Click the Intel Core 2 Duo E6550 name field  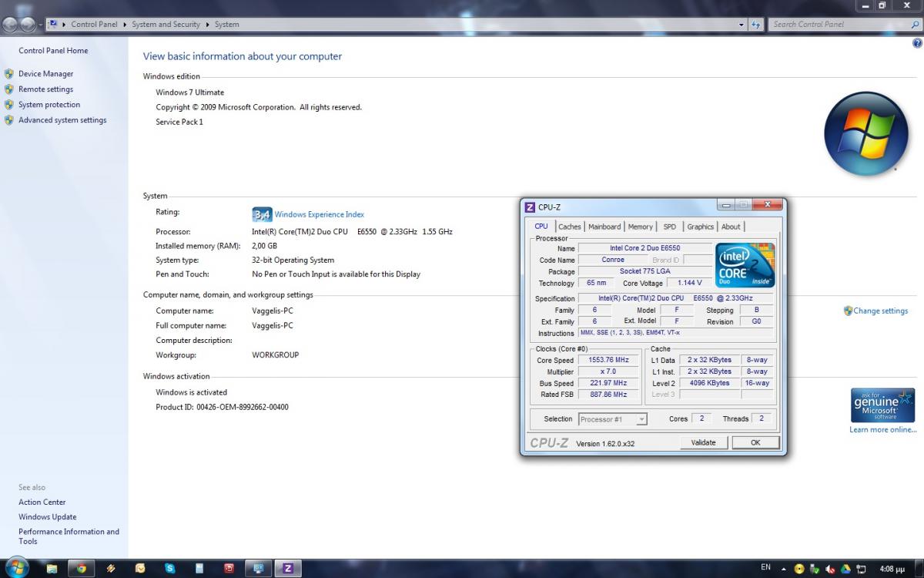[x=645, y=248]
